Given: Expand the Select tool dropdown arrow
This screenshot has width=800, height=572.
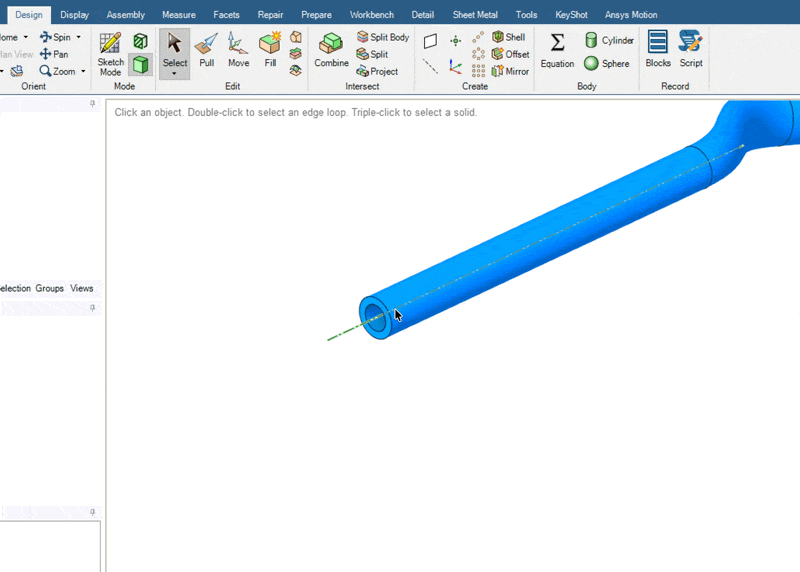Looking at the screenshot, I should (174, 74).
